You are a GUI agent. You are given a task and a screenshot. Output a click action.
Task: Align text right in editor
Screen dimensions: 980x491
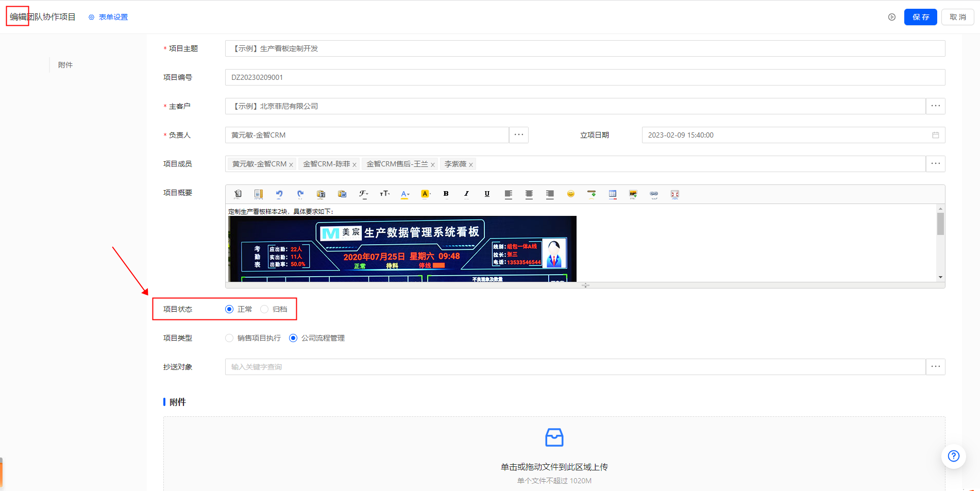[x=550, y=194]
